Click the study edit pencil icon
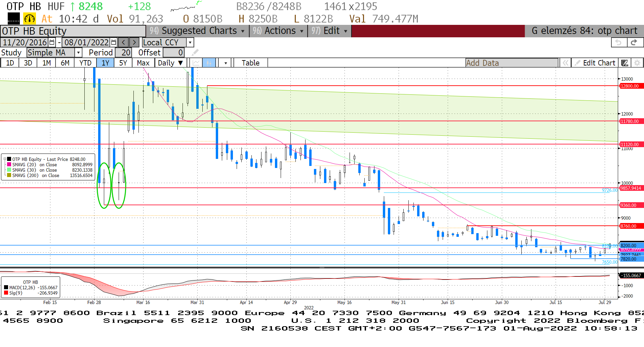This screenshot has width=644, height=347. (195, 52)
